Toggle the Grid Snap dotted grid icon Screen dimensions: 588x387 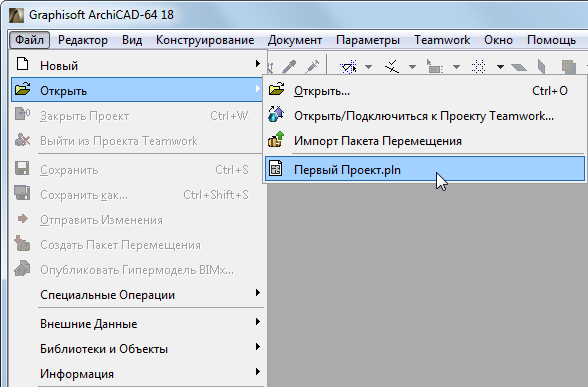tap(478, 67)
